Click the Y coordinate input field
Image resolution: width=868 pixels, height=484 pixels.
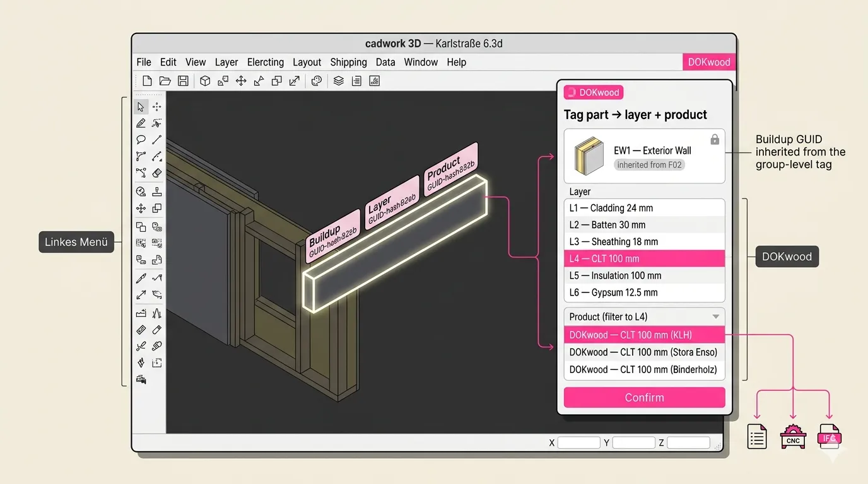(633, 443)
